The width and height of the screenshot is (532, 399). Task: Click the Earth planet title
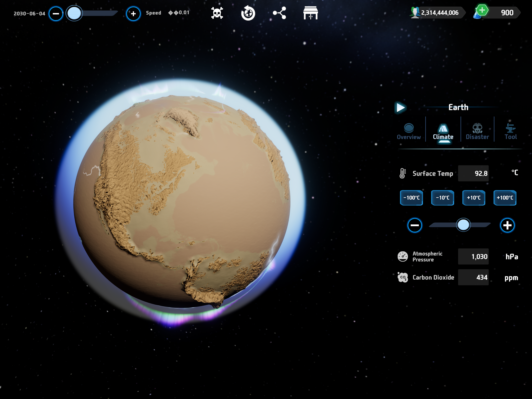[x=458, y=107]
